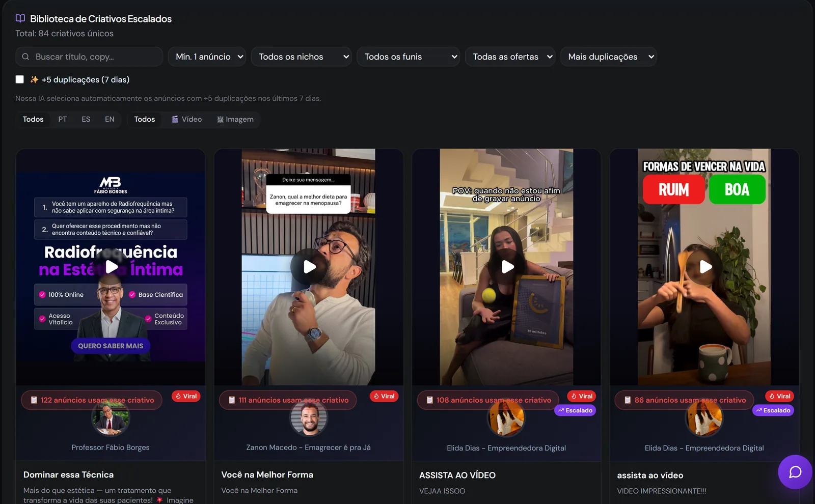Enable the +5 duplicações (7 dias) checkbox

pos(20,79)
